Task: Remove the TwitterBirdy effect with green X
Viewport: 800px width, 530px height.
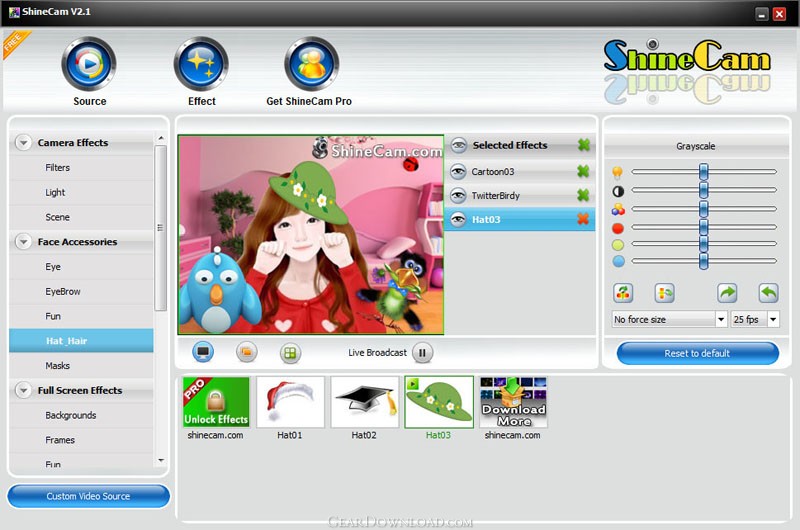Action: [583, 195]
